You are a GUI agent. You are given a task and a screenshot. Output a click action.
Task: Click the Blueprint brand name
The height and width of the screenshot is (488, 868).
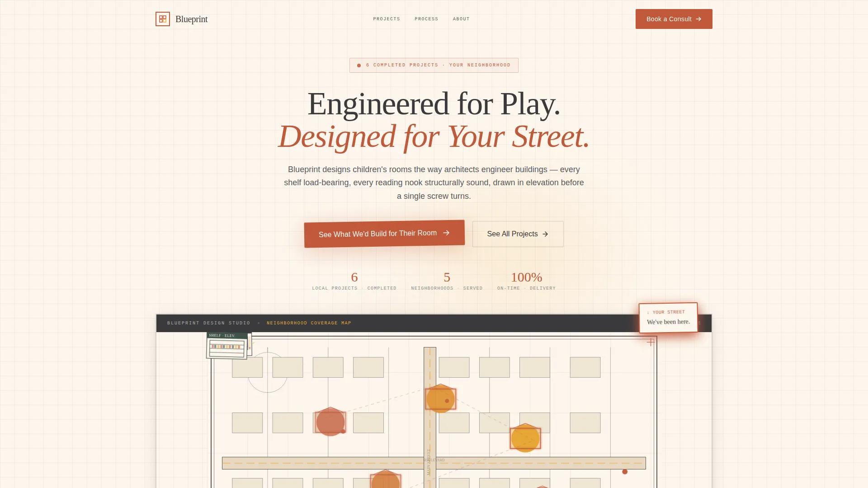(191, 19)
